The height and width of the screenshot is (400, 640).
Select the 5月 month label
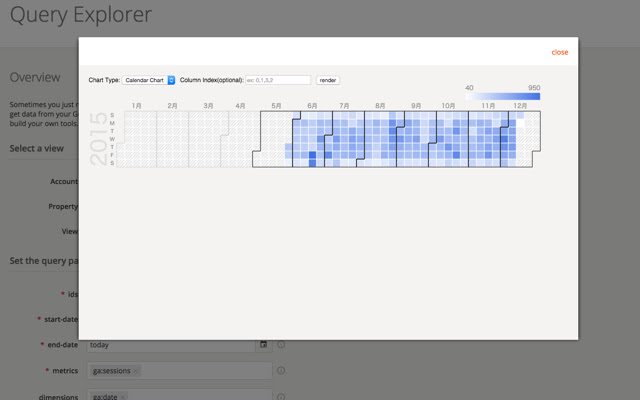point(276,106)
